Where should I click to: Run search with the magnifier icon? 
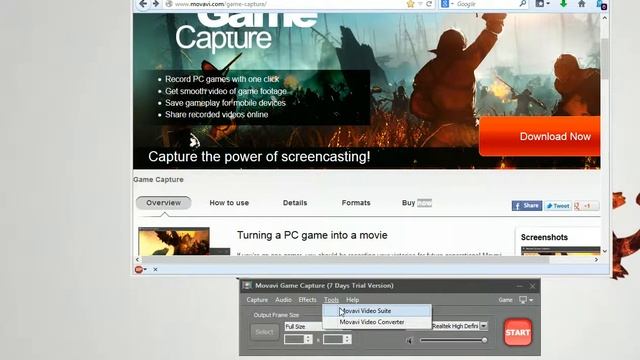tap(522, 4)
